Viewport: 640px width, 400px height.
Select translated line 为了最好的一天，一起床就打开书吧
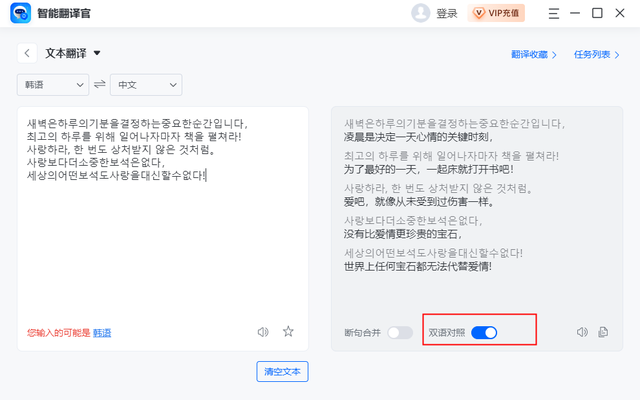(x=429, y=169)
